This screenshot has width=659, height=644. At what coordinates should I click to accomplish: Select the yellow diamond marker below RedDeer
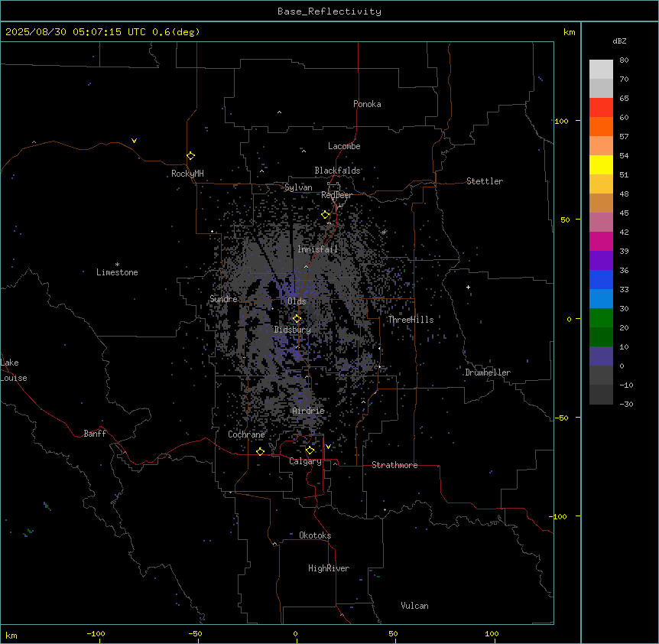pyautogui.click(x=325, y=215)
